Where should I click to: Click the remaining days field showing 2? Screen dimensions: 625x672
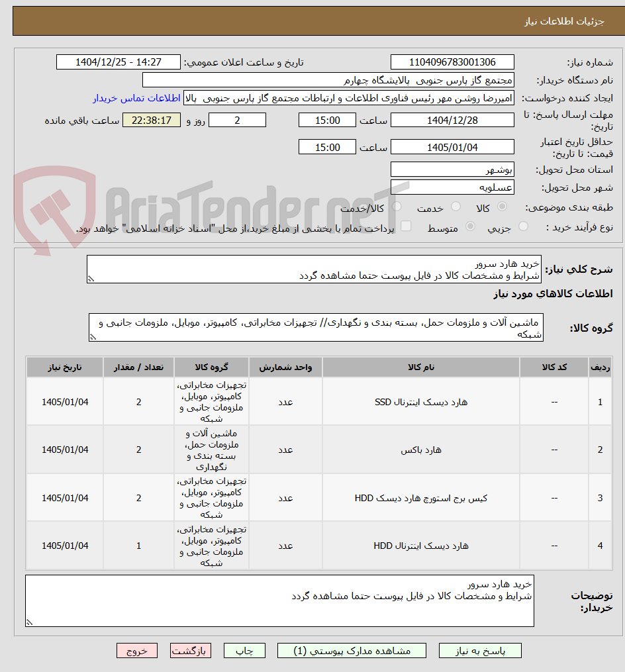point(237,120)
